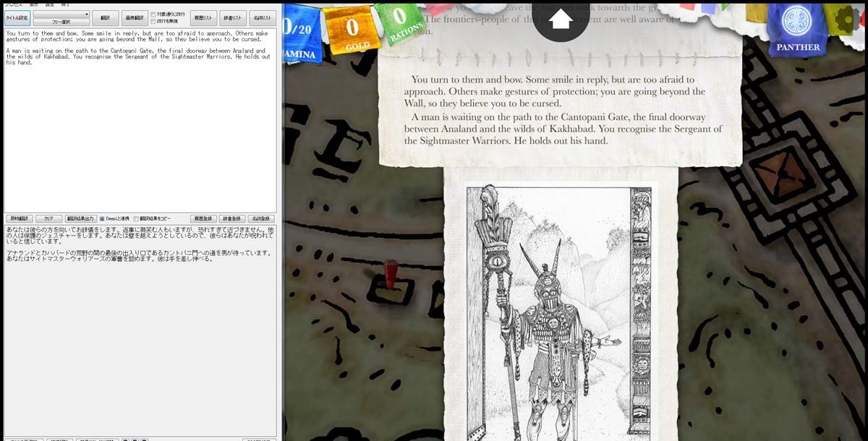Click the 履歴登録 register history button
This screenshot has width=868, height=441.
204,218
